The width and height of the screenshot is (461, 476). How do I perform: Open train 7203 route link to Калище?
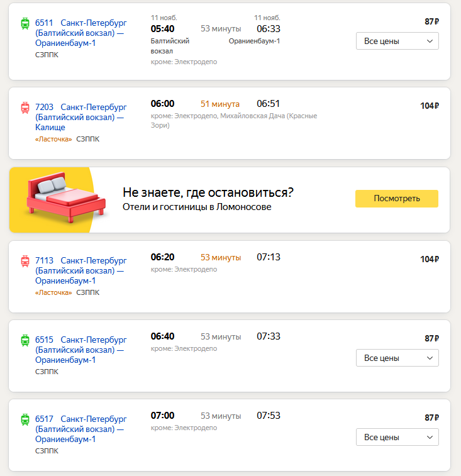point(81,117)
